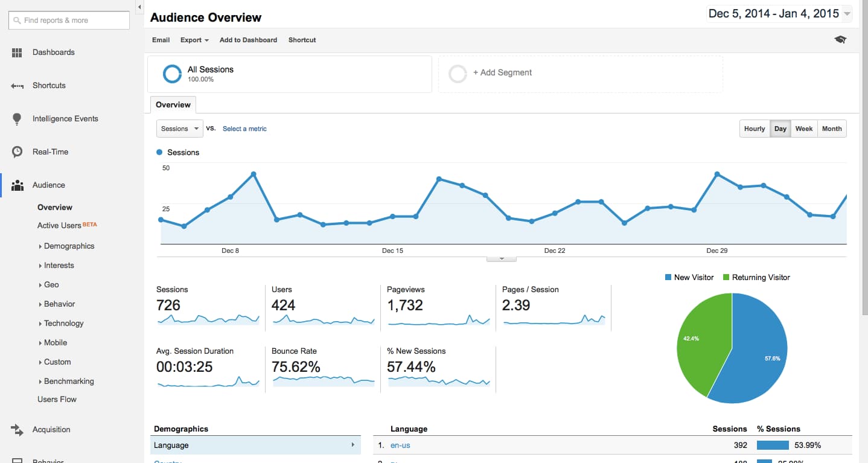Open Acquisition arrows icon
Viewport: 868px width, 463px height.
click(17, 430)
